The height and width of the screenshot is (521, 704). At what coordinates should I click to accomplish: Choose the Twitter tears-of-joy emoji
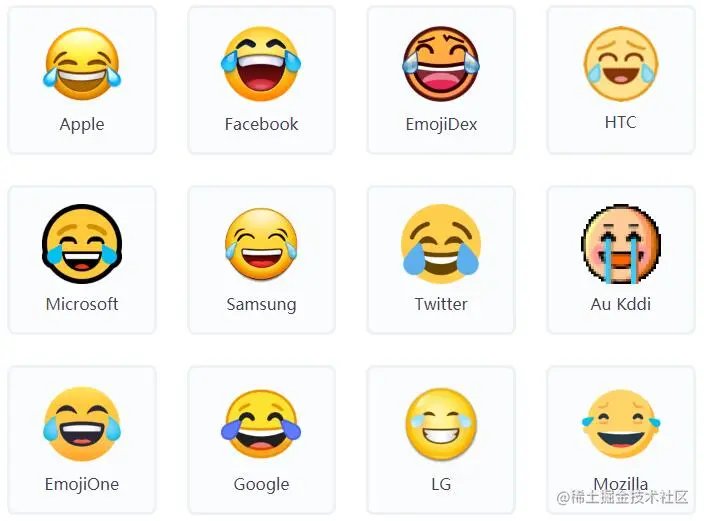(x=441, y=244)
